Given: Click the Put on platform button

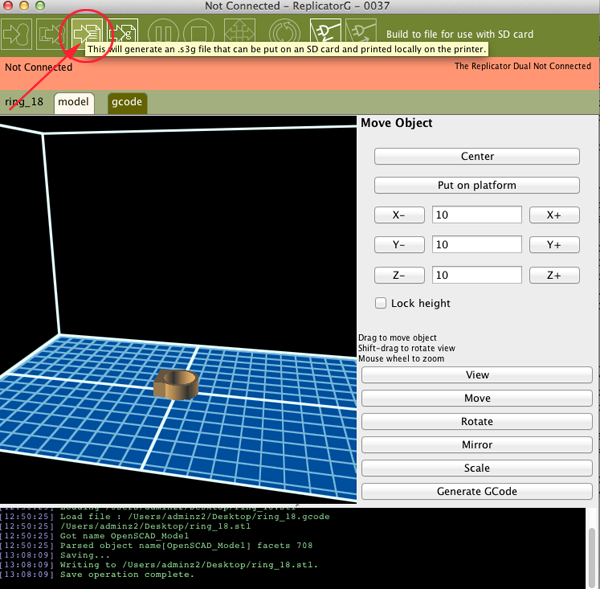Looking at the screenshot, I should coord(477,186).
